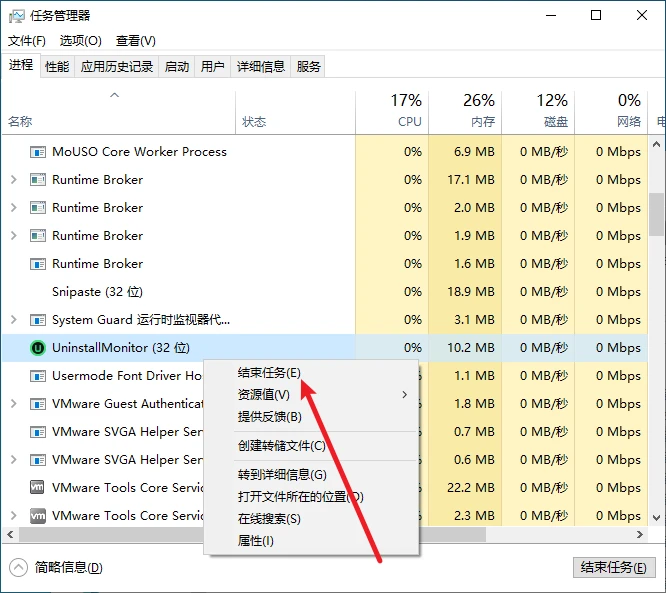666x593 pixels.
Task: Click the VMware Guest Authentication icon
Action: pos(38,404)
